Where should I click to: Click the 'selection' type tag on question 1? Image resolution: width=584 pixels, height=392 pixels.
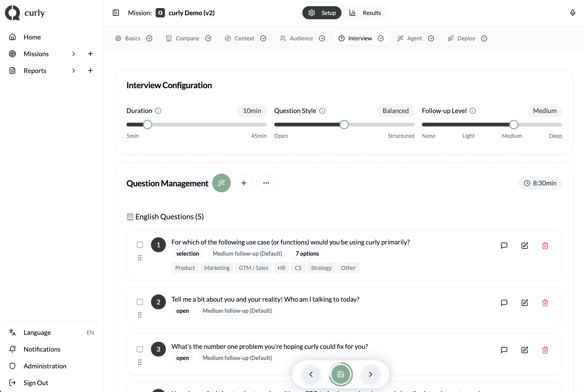(188, 253)
